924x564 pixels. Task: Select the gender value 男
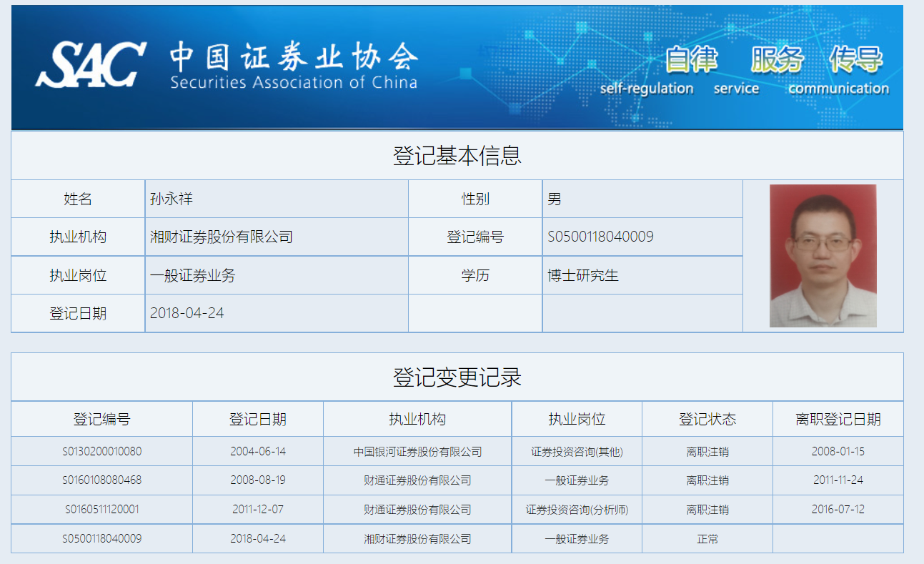point(555,199)
